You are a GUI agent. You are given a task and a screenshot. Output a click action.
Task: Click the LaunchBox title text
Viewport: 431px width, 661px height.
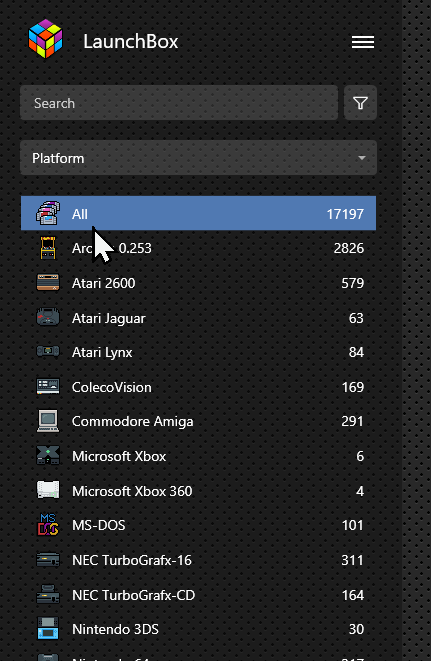click(x=131, y=41)
